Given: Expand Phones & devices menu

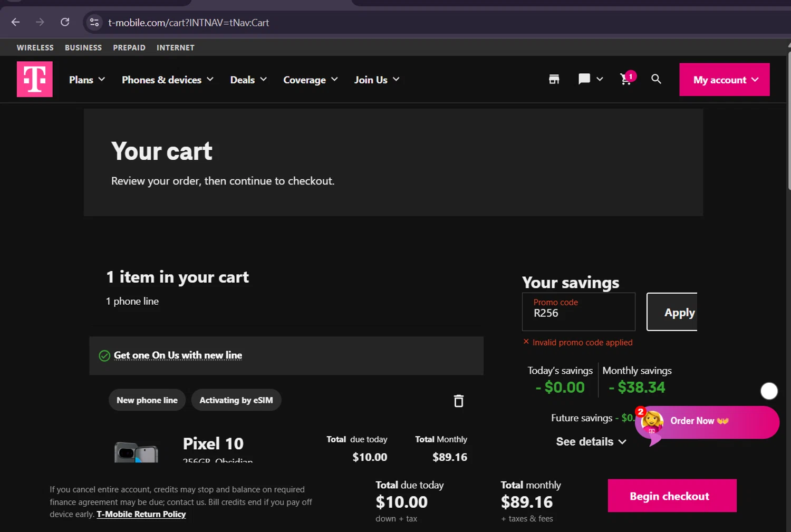Looking at the screenshot, I should (168, 80).
